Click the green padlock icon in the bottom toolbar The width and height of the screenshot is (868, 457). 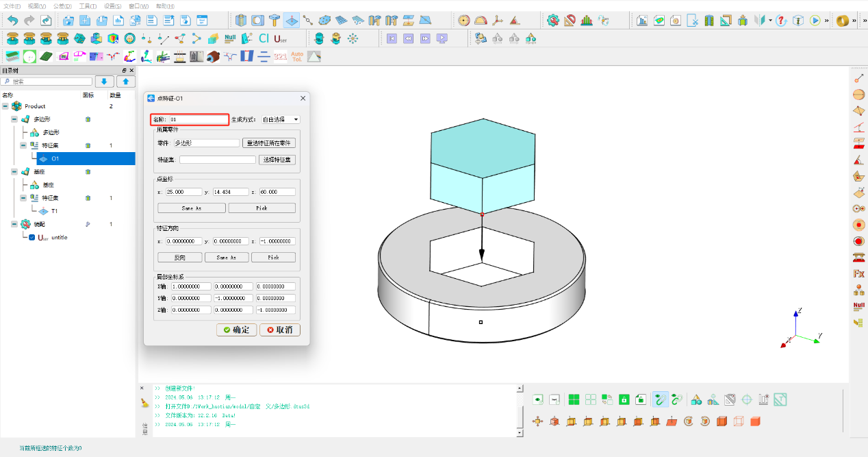pos(624,399)
